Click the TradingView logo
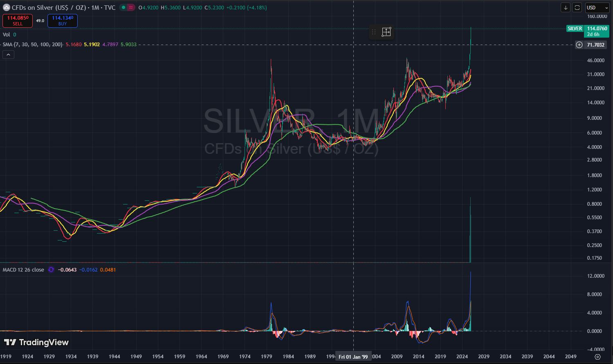Screen dimensions: 613x364 [x=36, y=342]
